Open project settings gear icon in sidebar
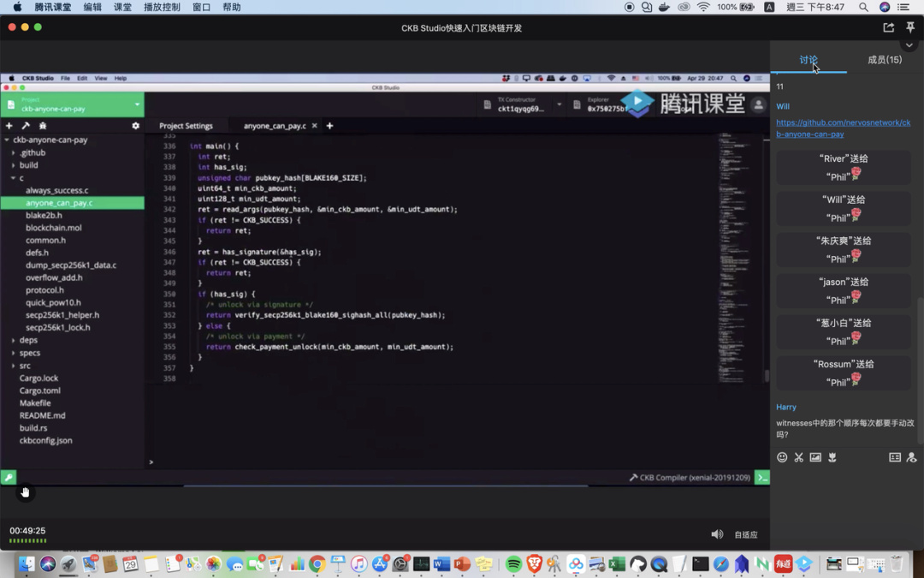 point(135,126)
